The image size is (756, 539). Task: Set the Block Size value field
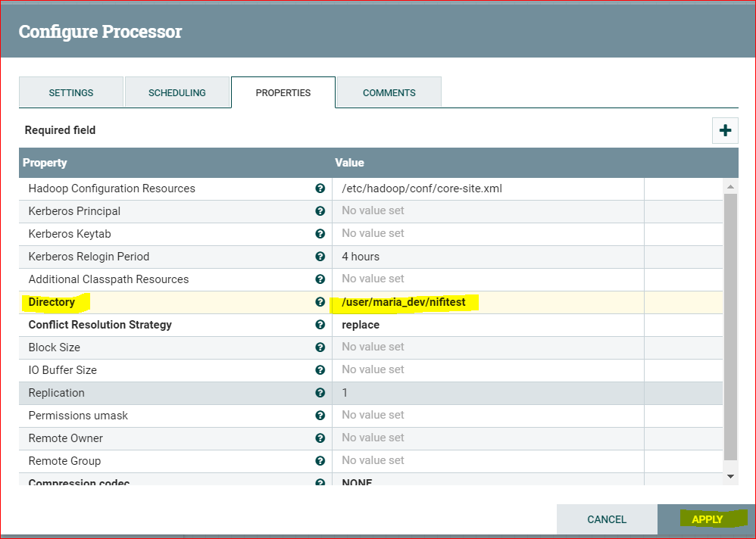tap(488, 347)
